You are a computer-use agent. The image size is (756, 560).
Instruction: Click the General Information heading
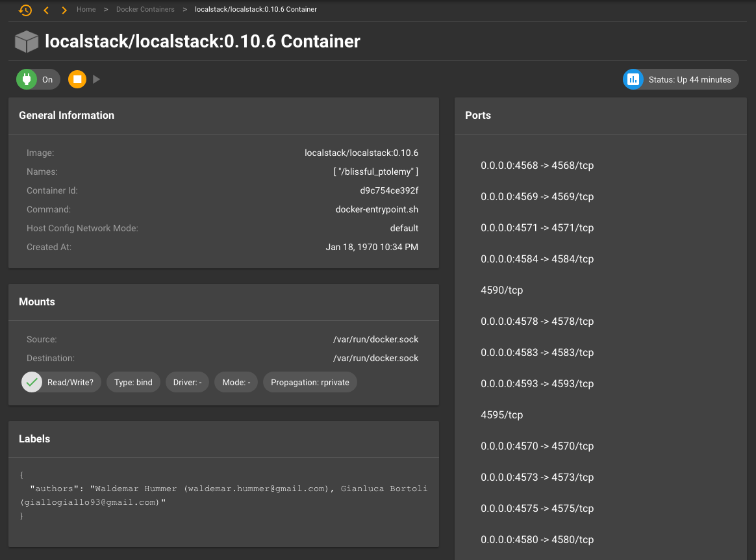(x=66, y=115)
